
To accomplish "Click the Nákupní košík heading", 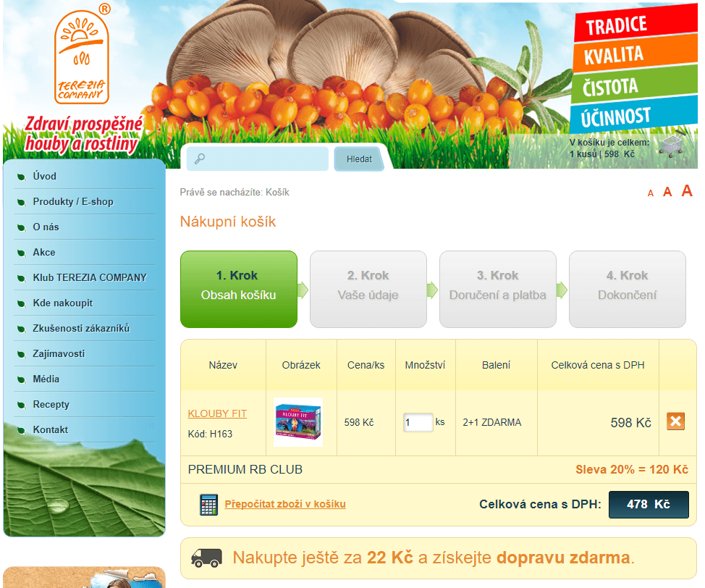I will point(227,222).
